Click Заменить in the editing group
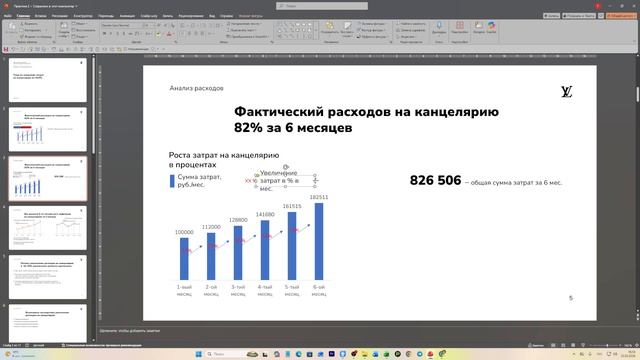 tap(410, 30)
